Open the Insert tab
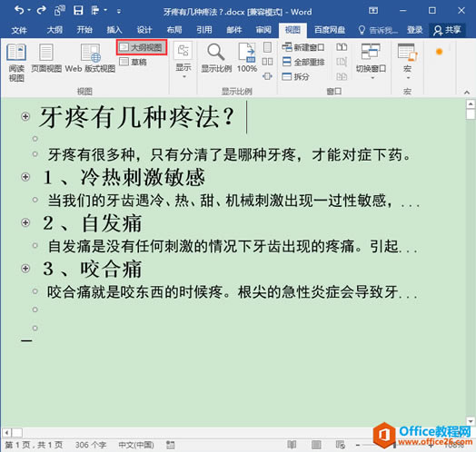Viewport: 476px width, 452px height. 114,30
